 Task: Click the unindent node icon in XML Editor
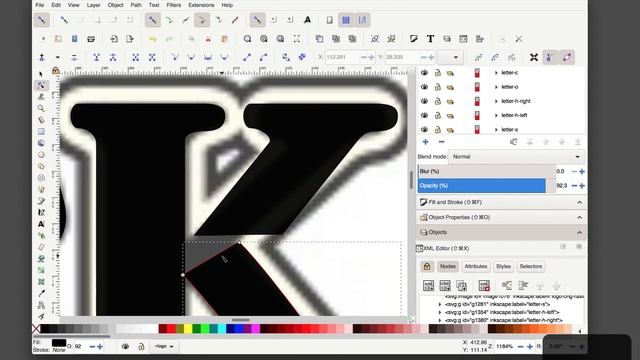[x=507, y=285]
